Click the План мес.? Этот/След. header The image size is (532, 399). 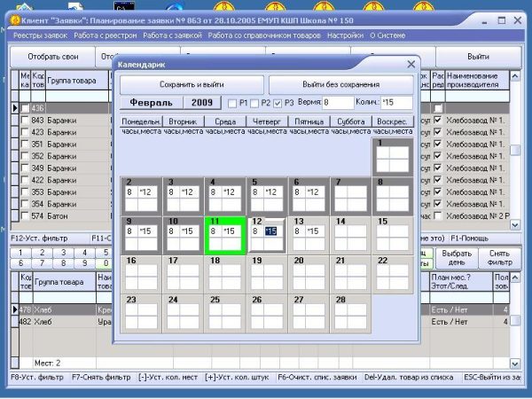click(461, 282)
